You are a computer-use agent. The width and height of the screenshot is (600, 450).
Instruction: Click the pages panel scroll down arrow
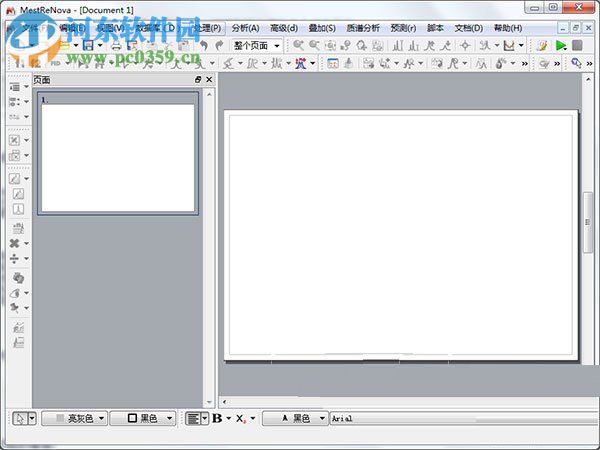tap(209, 402)
